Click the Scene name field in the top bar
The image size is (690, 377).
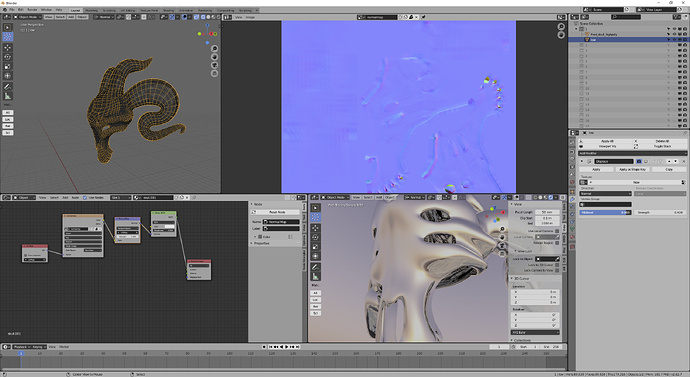[608, 9]
